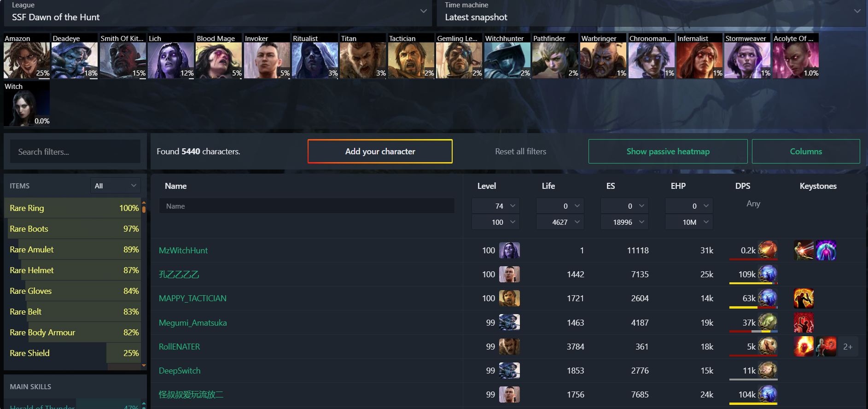
Task: Open the League dropdown
Action: pos(218,13)
